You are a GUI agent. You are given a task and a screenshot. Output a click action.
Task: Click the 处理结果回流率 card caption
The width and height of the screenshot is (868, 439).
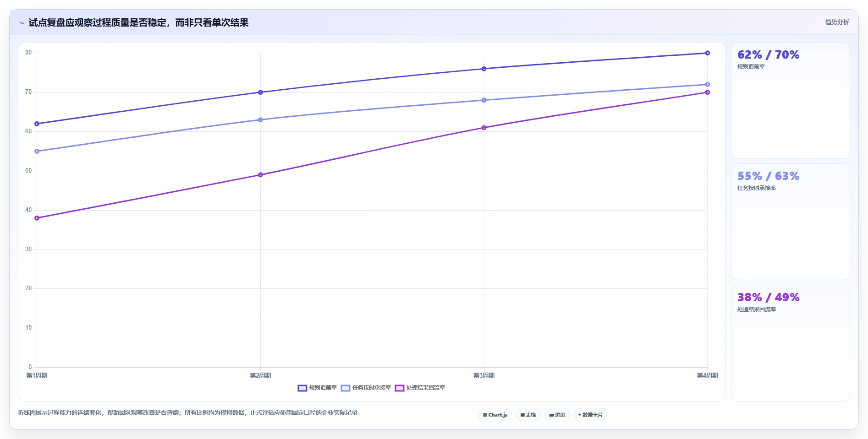point(757,309)
